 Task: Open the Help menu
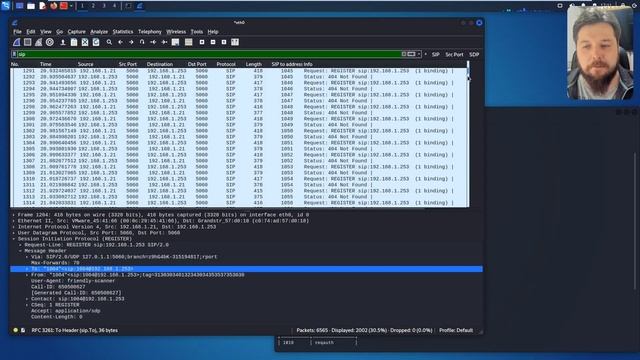(x=213, y=32)
